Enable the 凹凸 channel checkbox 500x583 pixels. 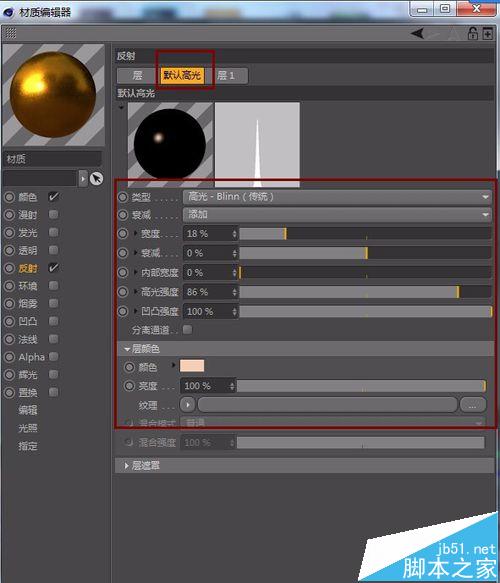tap(54, 321)
